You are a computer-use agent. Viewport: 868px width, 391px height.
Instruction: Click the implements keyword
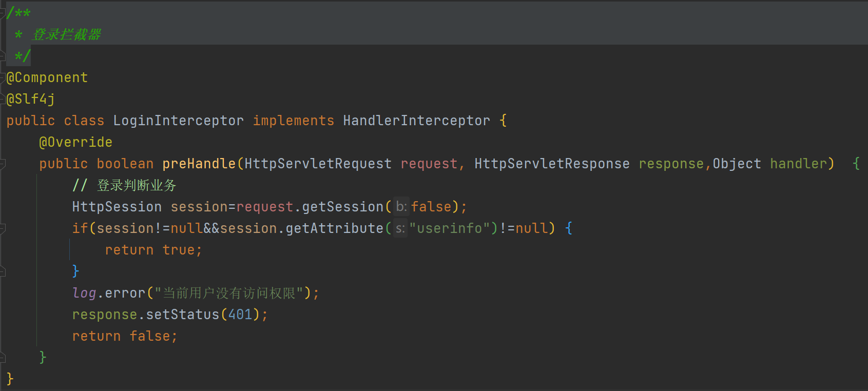coord(294,121)
